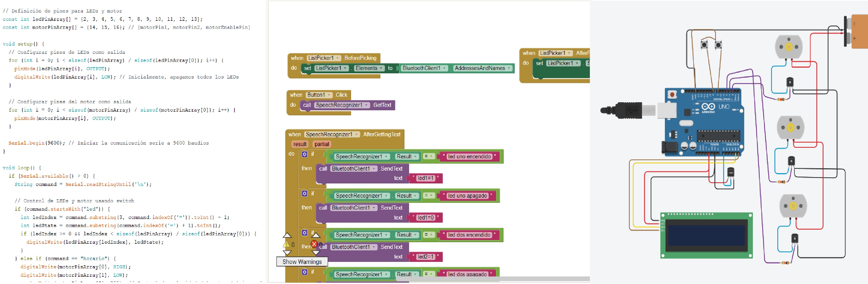The height and width of the screenshot is (284, 868).
Task: Select the LCD display screen
Action: tap(706, 236)
